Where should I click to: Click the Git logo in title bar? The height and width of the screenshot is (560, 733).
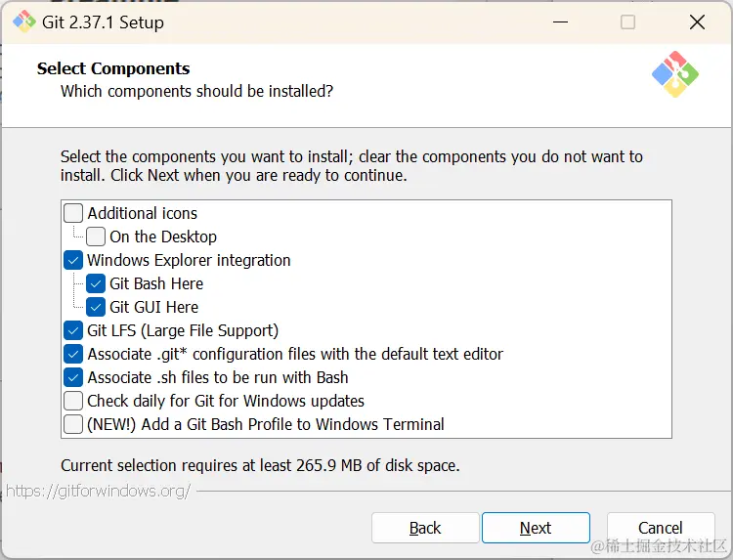23,22
